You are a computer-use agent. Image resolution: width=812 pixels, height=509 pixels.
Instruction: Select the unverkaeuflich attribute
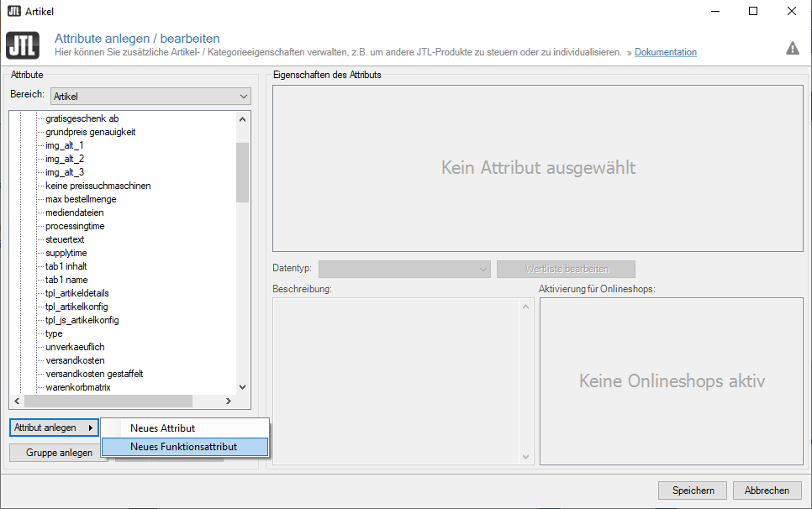click(x=75, y=347)
